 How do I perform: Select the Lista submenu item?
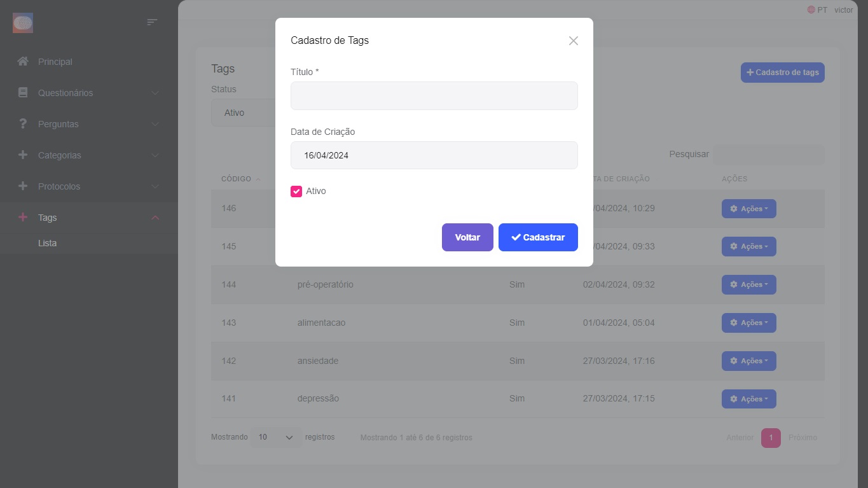(x=48, y=243)
